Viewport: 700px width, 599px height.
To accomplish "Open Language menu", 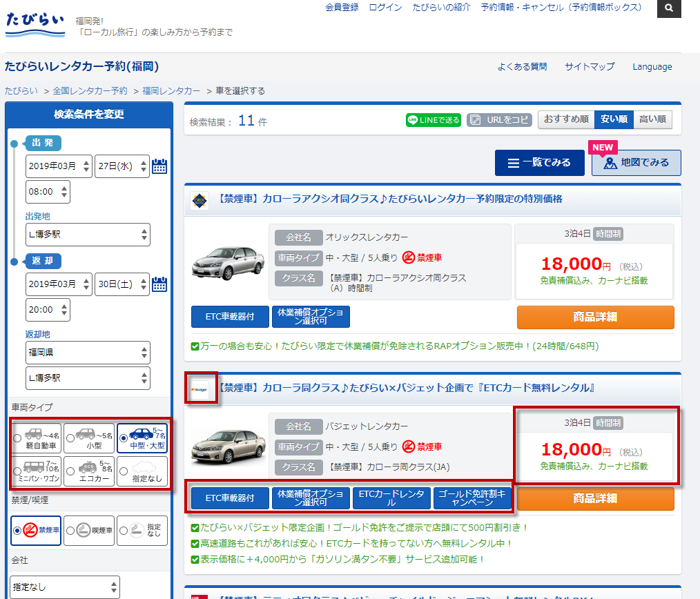I will tap(652, 67).
